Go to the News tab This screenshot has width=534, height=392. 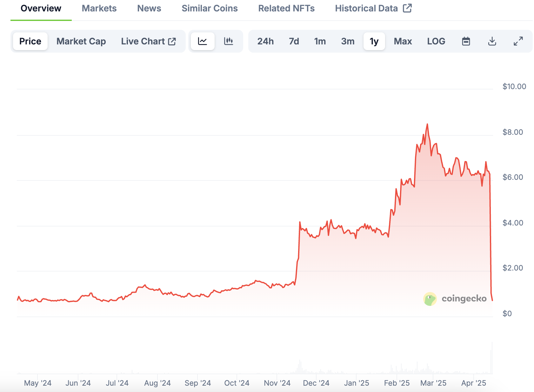(149, 8)
